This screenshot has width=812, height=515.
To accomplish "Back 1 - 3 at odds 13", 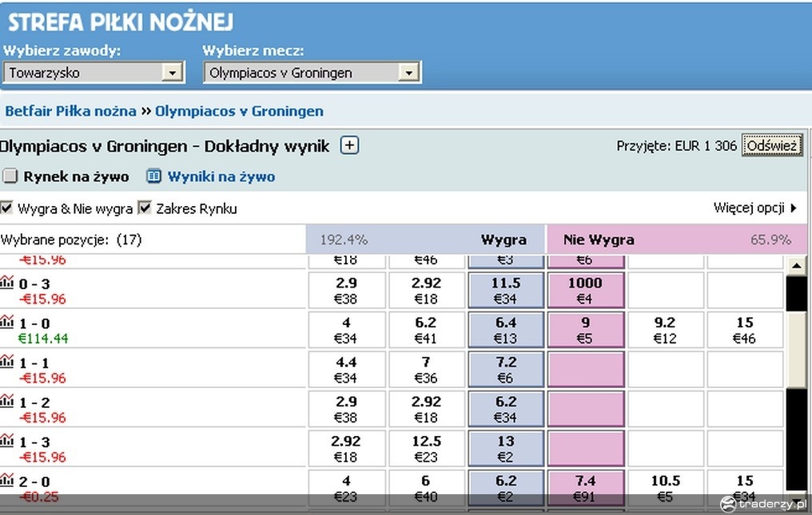I will [x=506, y=448].
